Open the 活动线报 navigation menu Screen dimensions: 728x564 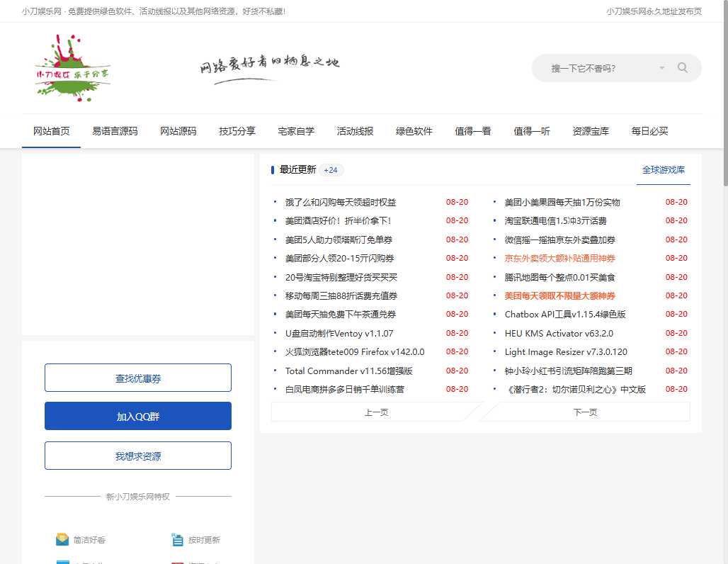[x=355, y=131]
